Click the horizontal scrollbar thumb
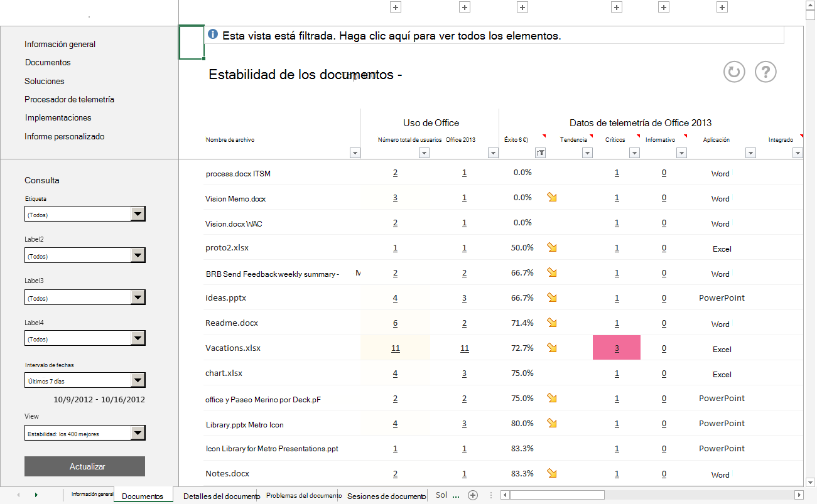The image size is (817, 504). coord(557,495)
